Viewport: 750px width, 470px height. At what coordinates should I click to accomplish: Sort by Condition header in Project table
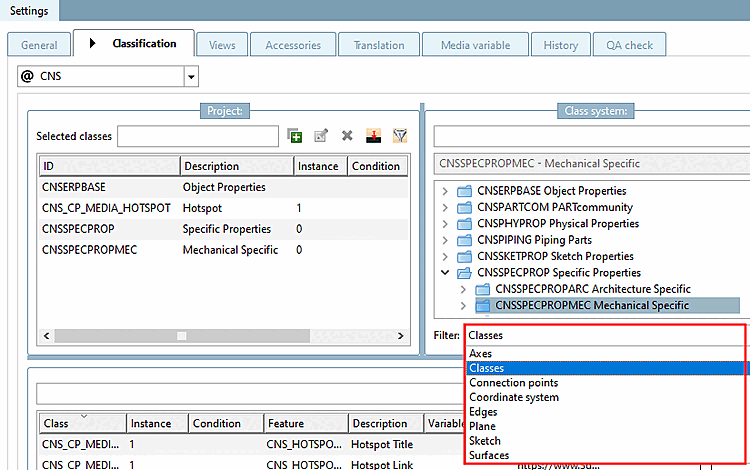tap(378, 166)
